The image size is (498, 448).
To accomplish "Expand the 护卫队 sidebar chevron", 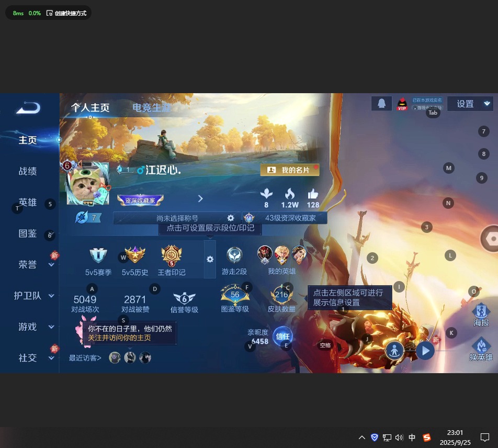I will 51,296.
